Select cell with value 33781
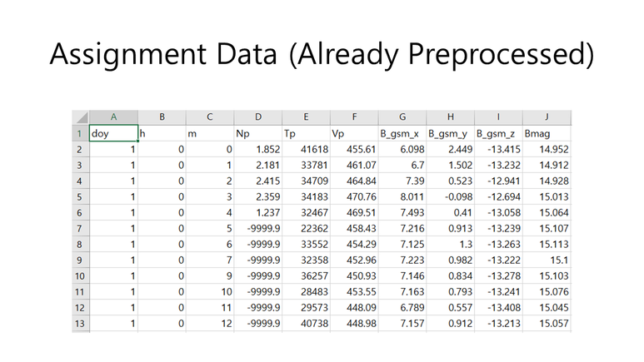The image size is (644, 362). point(306,166)
